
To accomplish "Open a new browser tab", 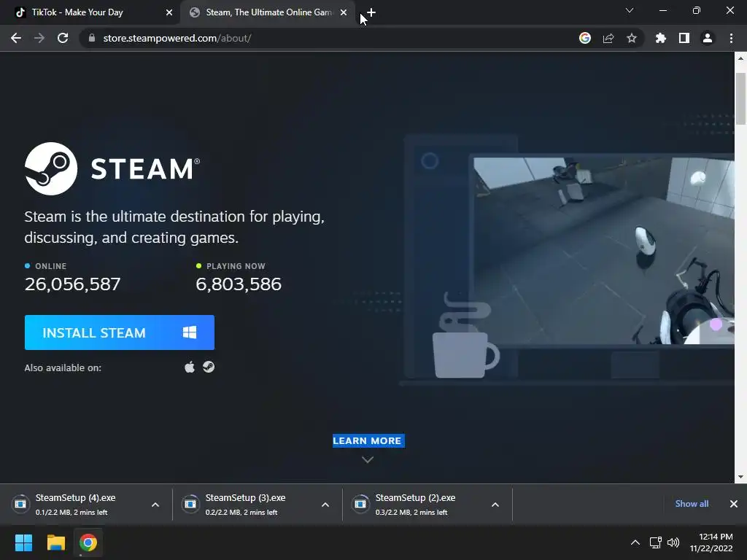I will 371,12.
